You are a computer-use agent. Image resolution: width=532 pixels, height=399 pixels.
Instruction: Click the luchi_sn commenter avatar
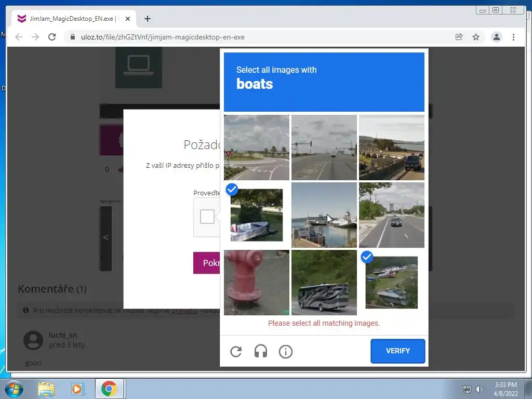coord(33,340)
